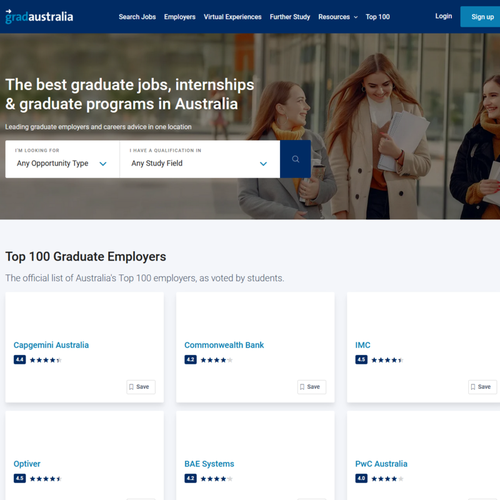
Task: Open PwC Australia employer page
Action: [381, 464]
